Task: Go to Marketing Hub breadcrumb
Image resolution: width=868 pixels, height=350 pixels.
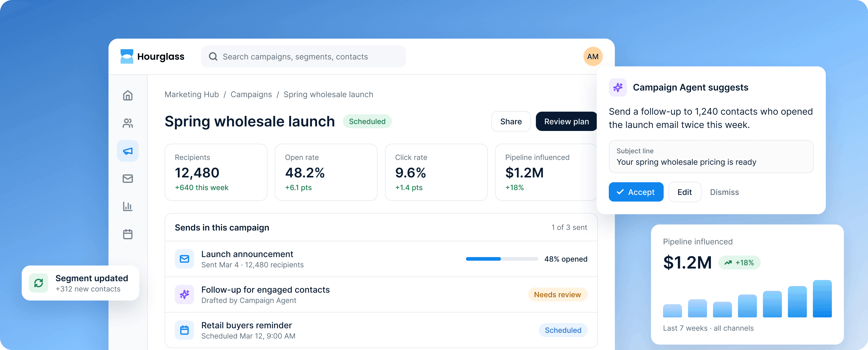Action: click(x=192, y=94)
